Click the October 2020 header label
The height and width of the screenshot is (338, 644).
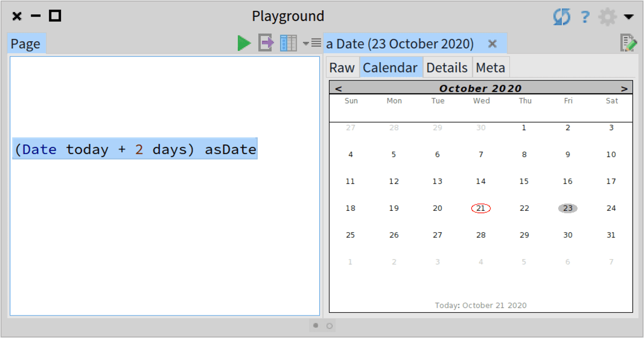click(x=480, y=87)
